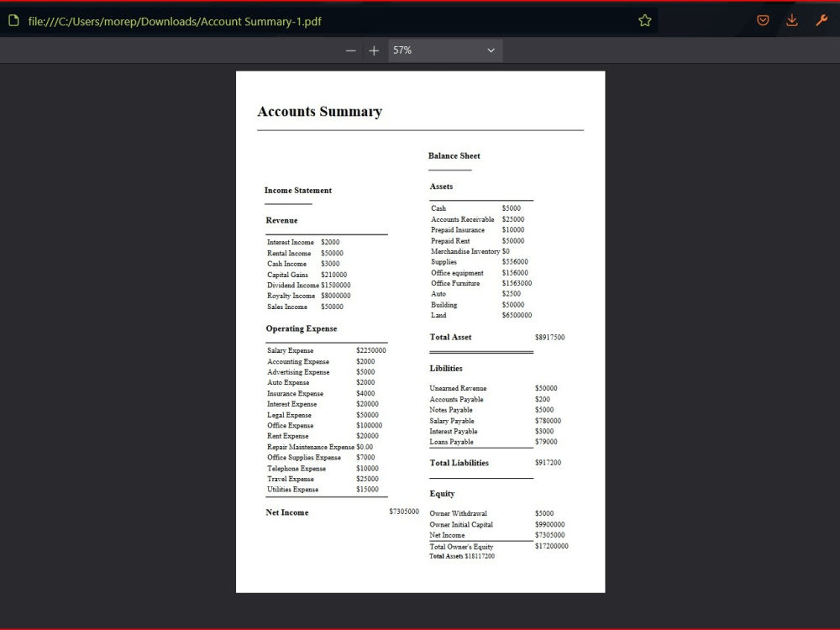Open the wrench tools icon
The height and width of the screenshot is (630, 840).
[822, 21]
